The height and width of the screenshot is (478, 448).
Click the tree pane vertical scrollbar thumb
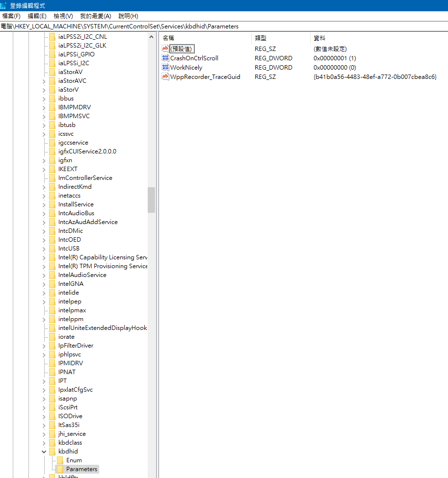(x=151, y=200)
